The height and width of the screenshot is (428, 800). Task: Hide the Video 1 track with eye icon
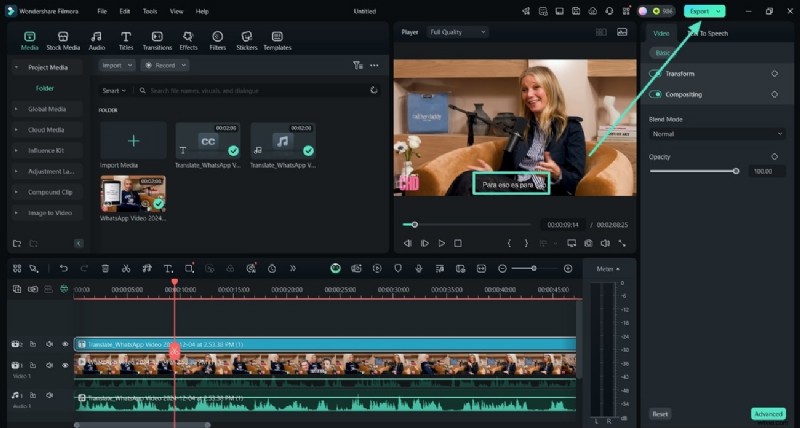65,366
